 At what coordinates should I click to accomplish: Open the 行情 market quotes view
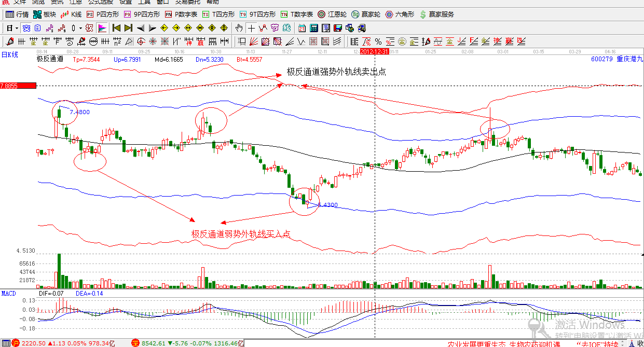17,15
